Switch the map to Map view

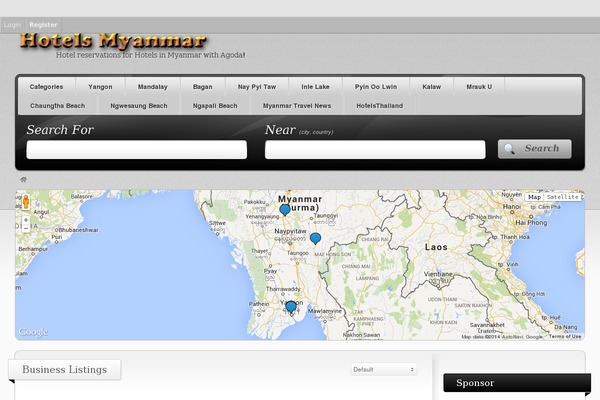[x=534, y=197]
